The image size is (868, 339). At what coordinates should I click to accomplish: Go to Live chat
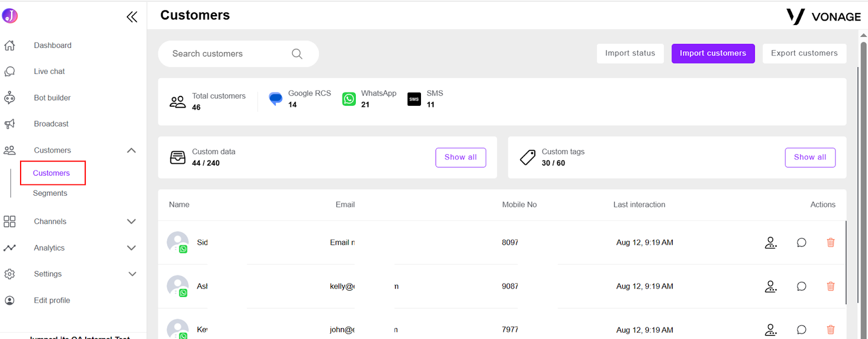pyautogui.click(x=49, y=72)
